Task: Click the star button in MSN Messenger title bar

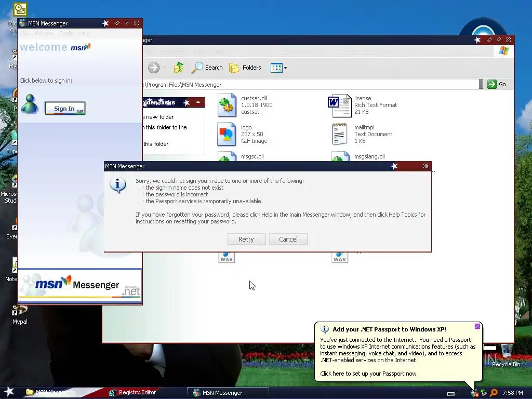Action: (105, 23)
